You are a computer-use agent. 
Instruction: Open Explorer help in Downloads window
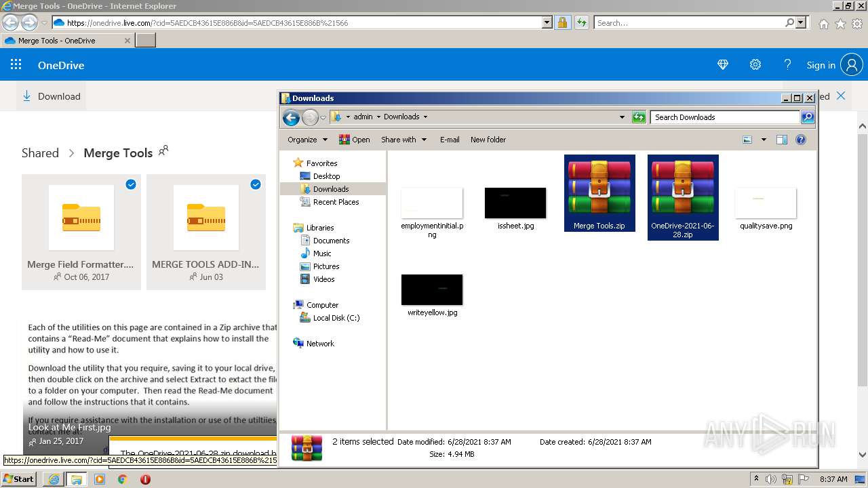[x=801, y=140]
